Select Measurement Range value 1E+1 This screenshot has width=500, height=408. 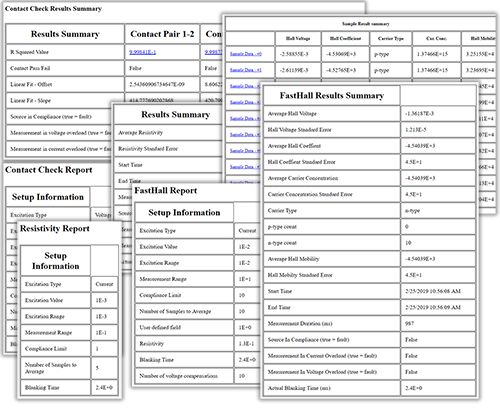(x=245, y=279)
